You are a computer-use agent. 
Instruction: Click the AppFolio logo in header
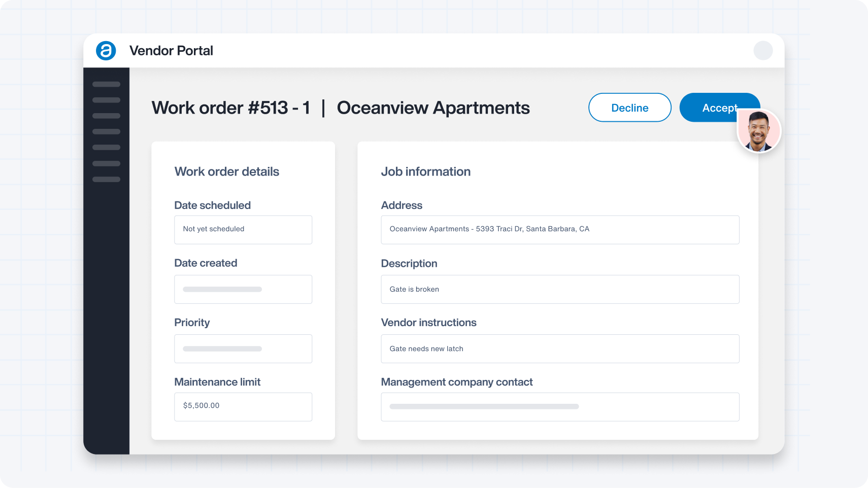(x=106, y=51)
